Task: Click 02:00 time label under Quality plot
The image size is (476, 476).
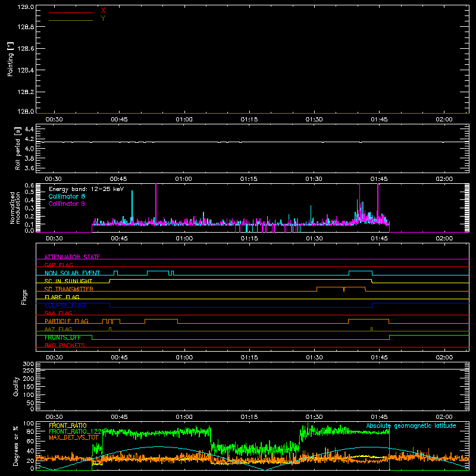Action: tap(444, 417)
